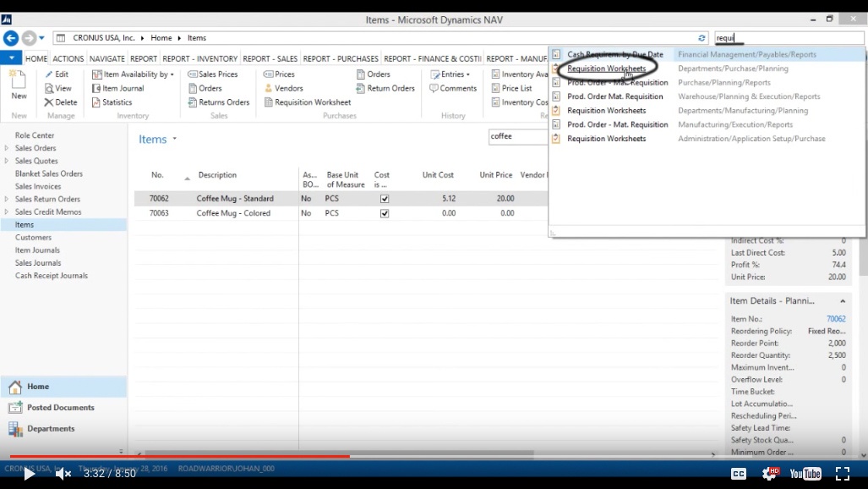
Task: Expand the Sales Orders tree node
Action: point(7,148)
